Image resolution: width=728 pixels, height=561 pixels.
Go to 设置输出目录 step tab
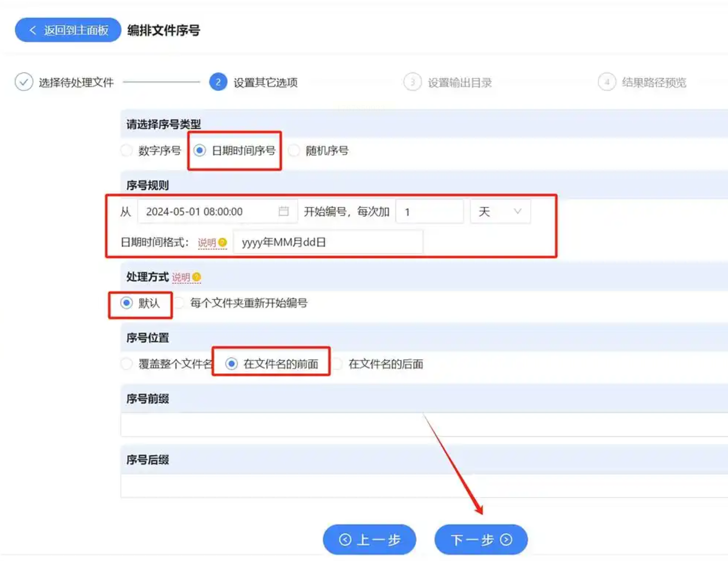(x=459, y=82)
